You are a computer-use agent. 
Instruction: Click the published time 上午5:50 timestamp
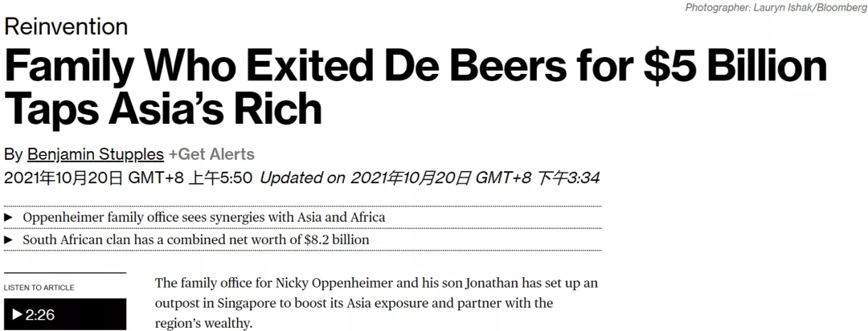click(x=220, y=178)
